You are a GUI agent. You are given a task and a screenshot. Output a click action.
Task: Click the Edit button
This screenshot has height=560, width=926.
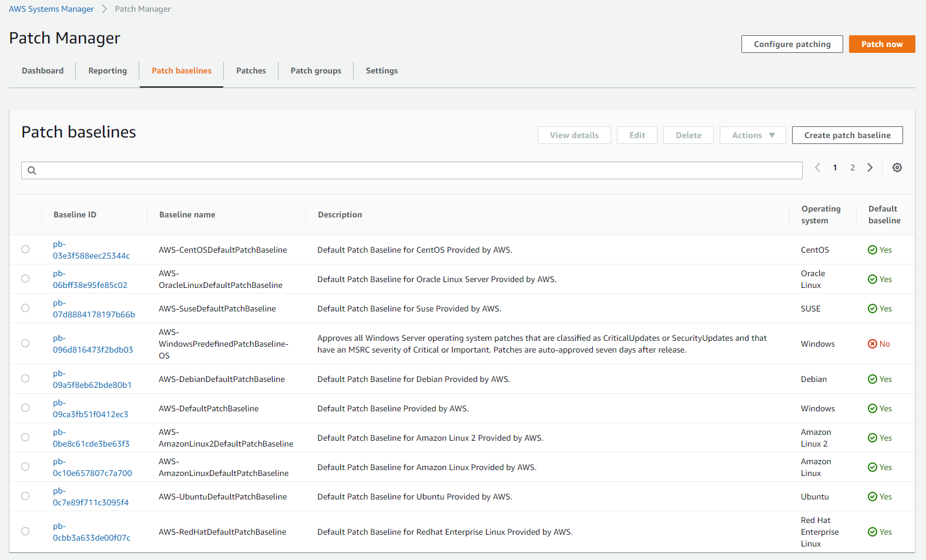tap(637, 135)
